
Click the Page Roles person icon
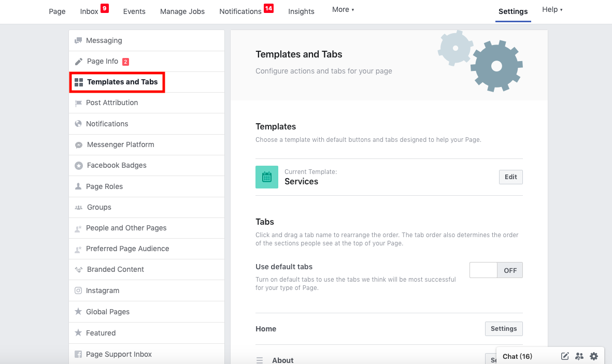coord(78,186)
